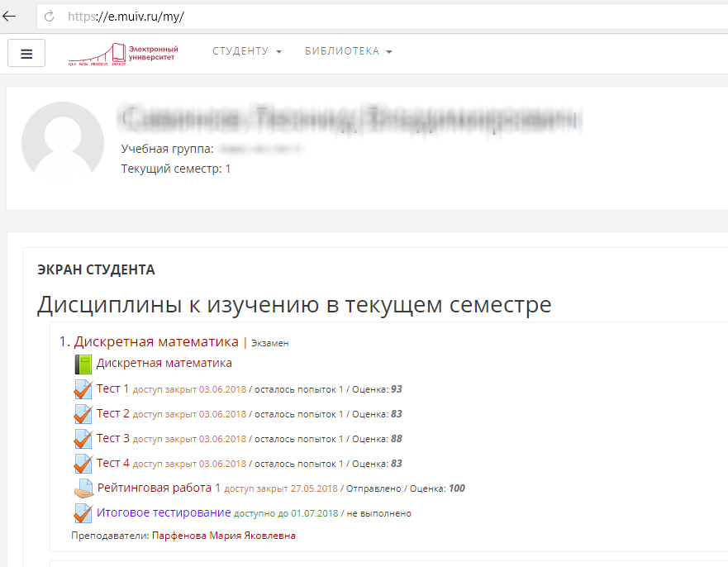Click the quiz icon next to Тест 3

(83, 438)
